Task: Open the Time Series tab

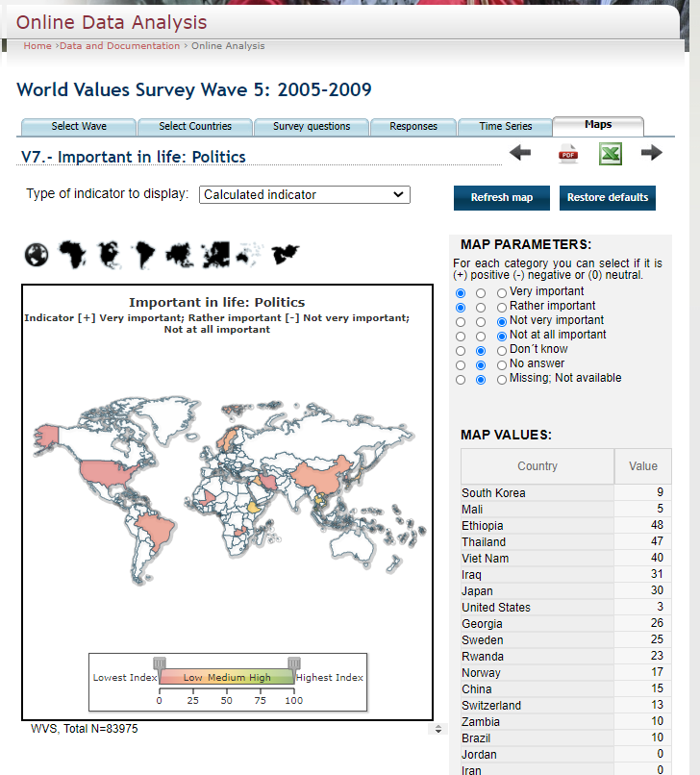Action: click(505, 127)
